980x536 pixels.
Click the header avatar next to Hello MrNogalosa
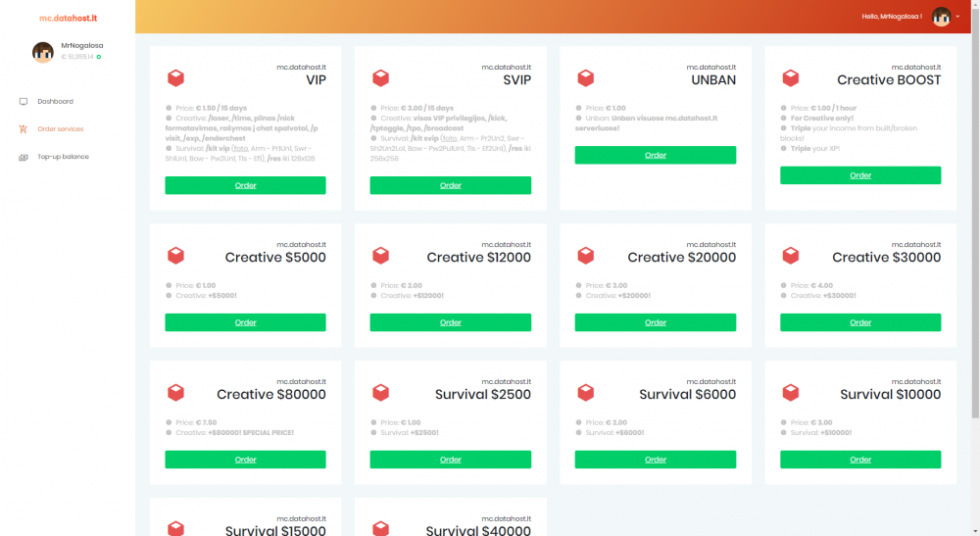tap(941, 17)
